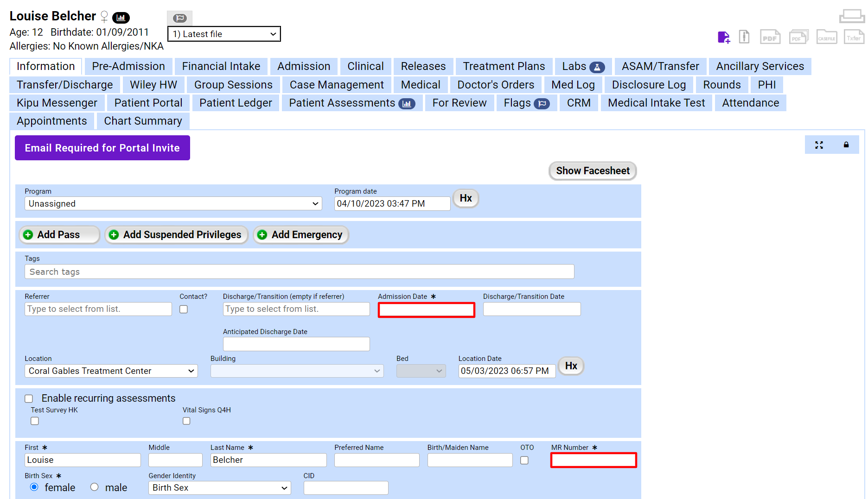Viewport: 868px width, 499px height.
Task: Open the Casefile folder icon
Action: pos(826,37)
